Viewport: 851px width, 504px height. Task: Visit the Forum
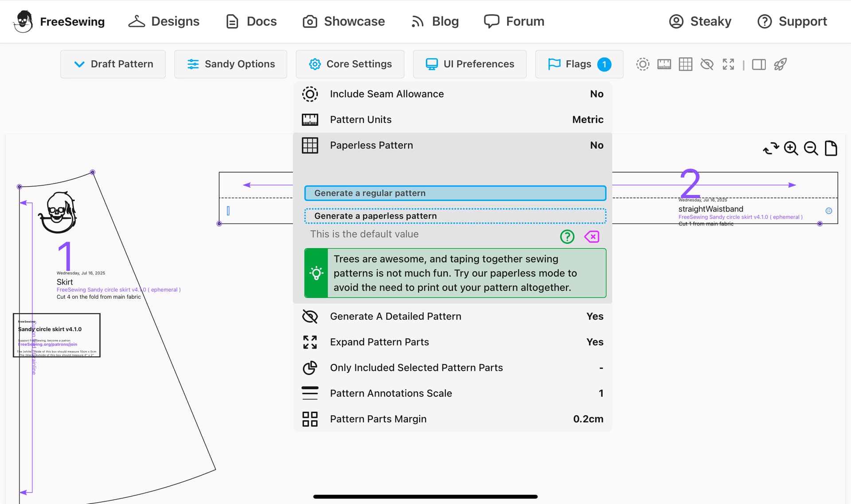click(x=514, y=21)
